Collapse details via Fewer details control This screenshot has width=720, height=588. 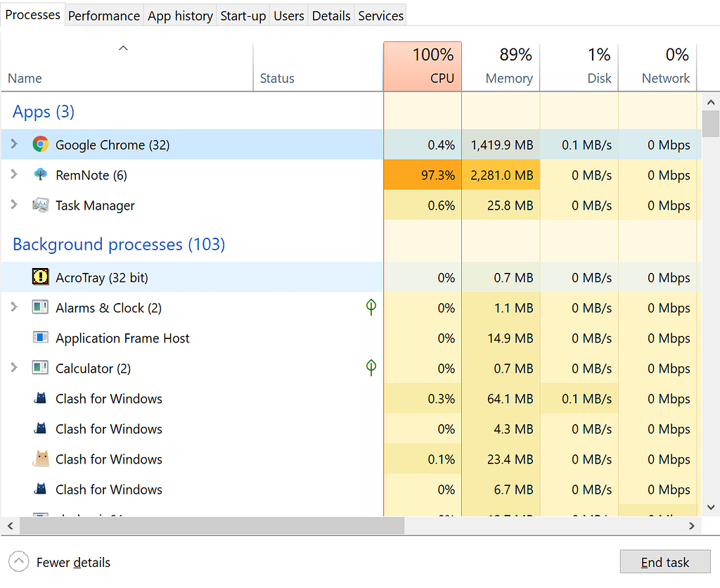coord(59,562)
